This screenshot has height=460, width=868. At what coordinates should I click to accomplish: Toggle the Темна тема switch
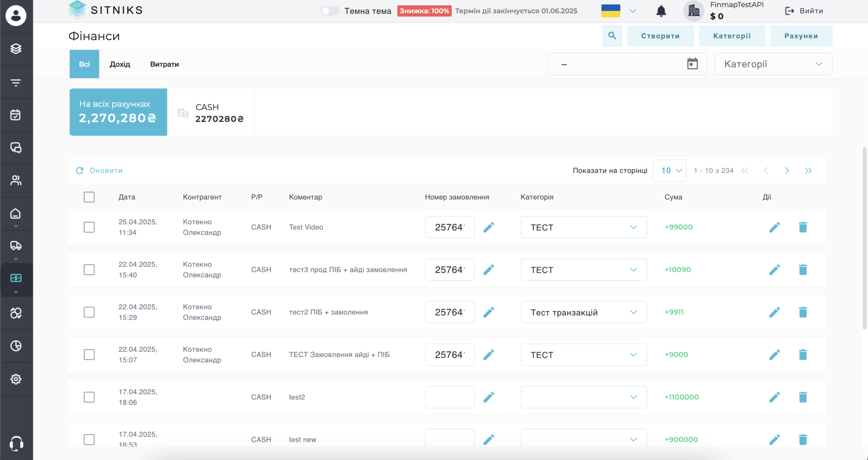click(x=330, y=11)
